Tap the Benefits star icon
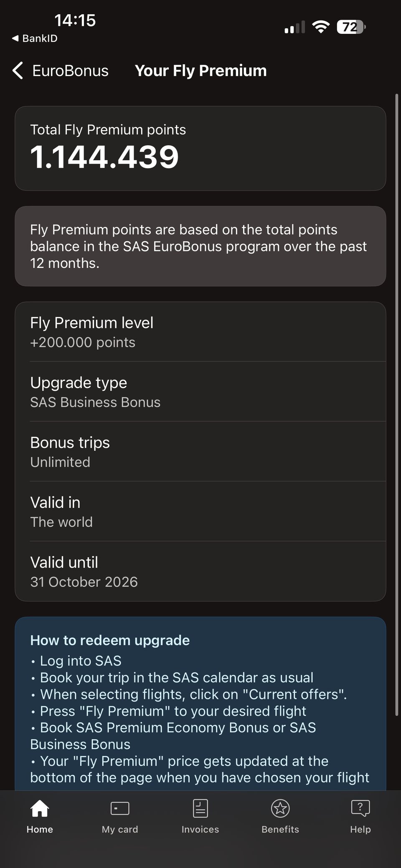Screen dimensions: 401x868 [x=280, y=808]
